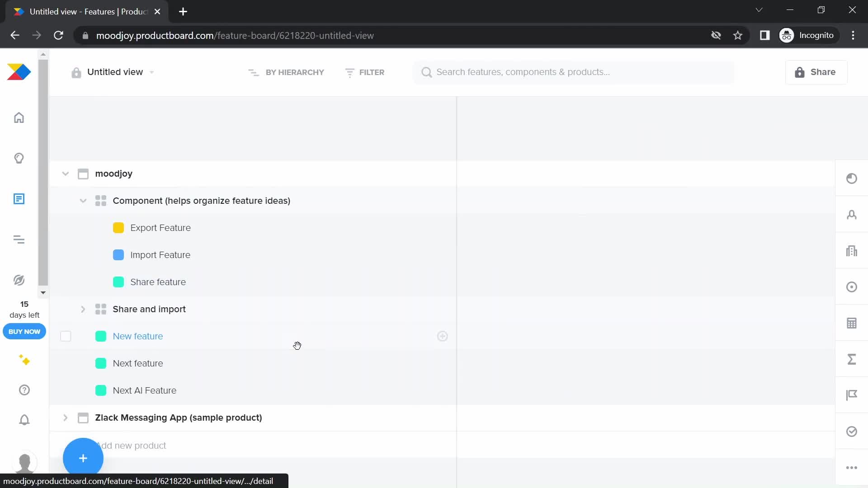Click the notifications bell icon
The image size is (868, 488).
(24, 420)
